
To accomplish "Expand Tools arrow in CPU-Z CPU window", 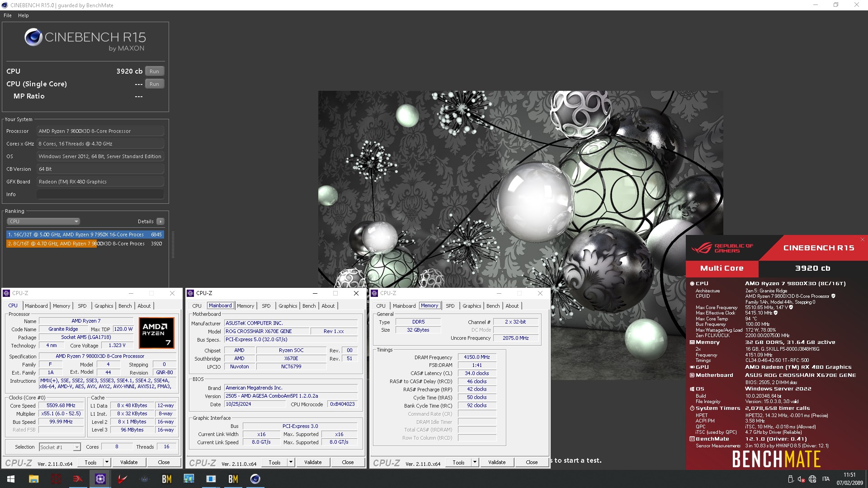I will (107, 462).
